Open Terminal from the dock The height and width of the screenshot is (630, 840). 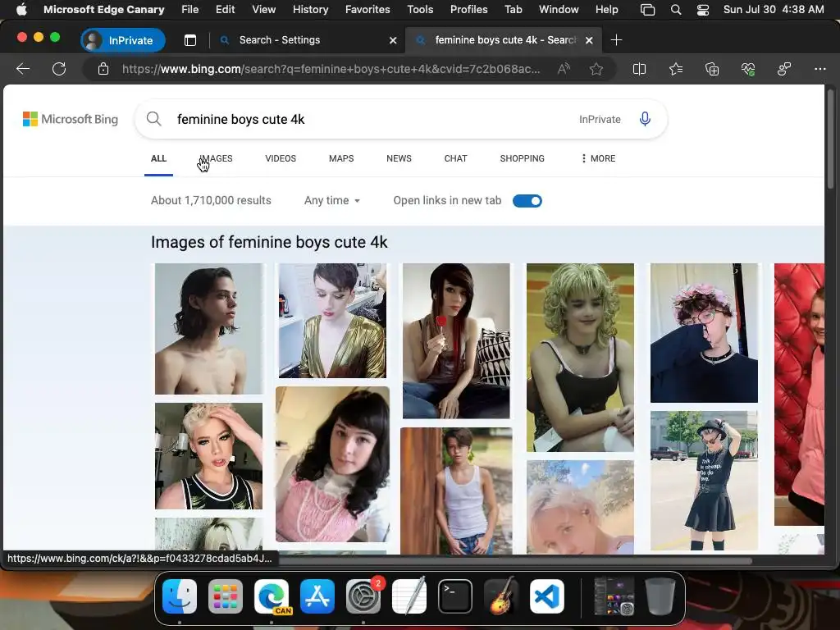pos(455,596)
